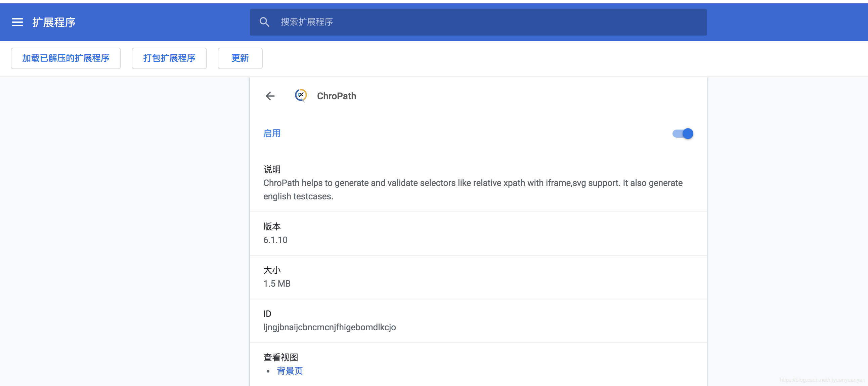Open the hamburger main menu
868x386 pixels.
point(17,22)
